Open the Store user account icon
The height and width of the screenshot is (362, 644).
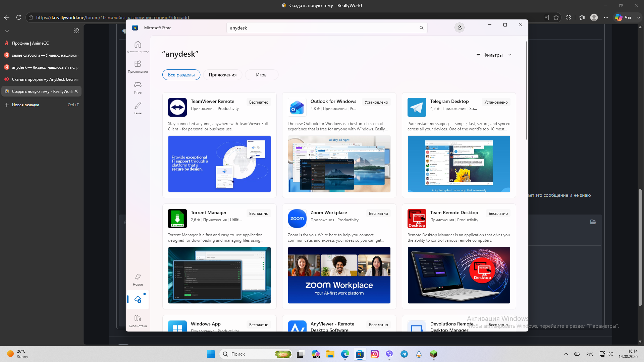[x=460, y=27]
